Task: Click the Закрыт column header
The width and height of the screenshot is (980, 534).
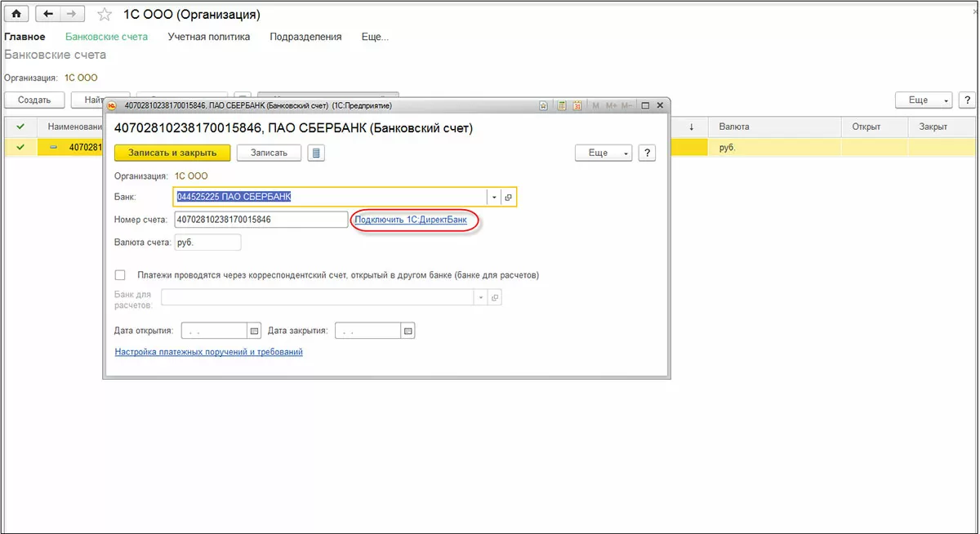Action: pyautogui.click(x=942, y=127)
